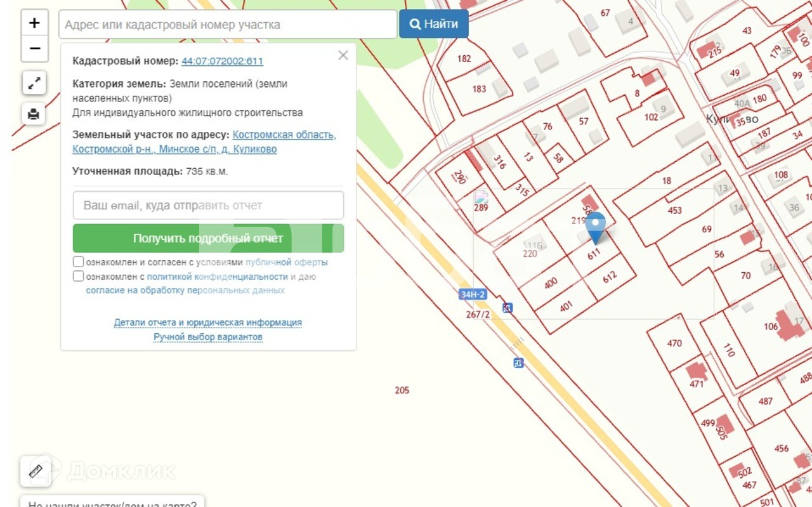
Task: Select parcel 487 on the map
Action: 766,401
